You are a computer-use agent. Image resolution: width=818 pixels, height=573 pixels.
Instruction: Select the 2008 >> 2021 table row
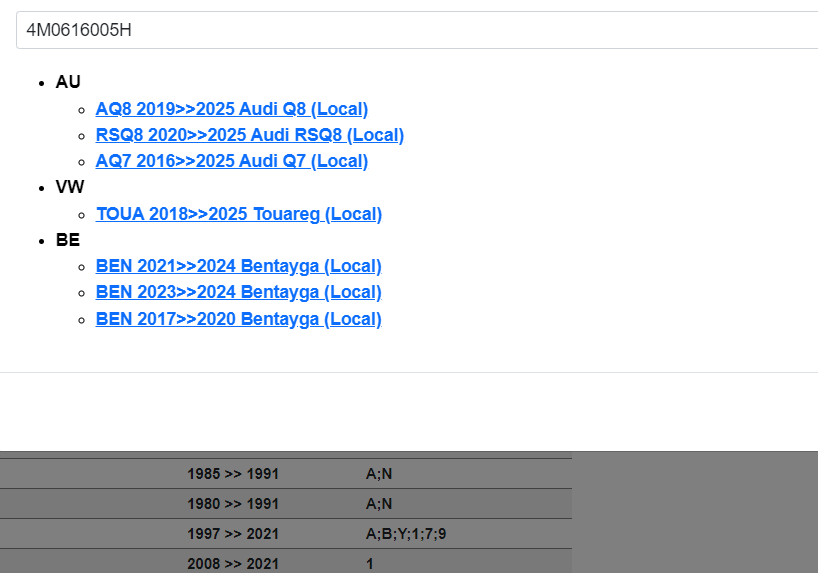pos(233,564)
